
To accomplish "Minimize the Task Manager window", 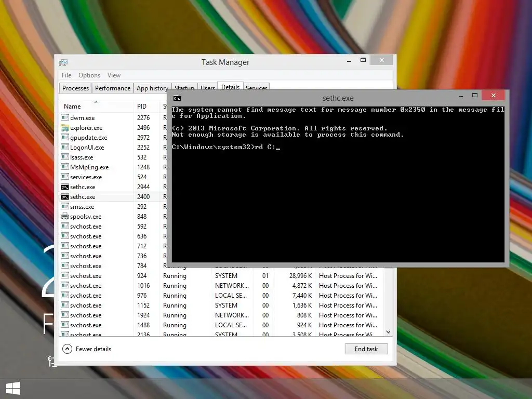I will (349, 60).
